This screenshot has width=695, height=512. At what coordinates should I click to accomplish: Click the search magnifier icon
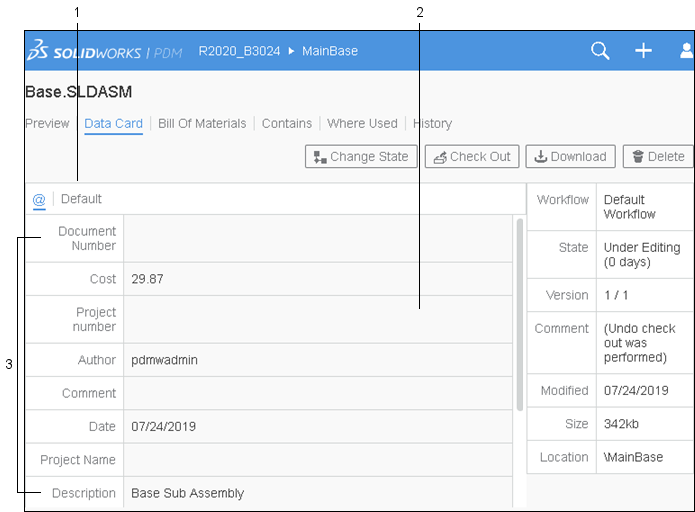600,51
